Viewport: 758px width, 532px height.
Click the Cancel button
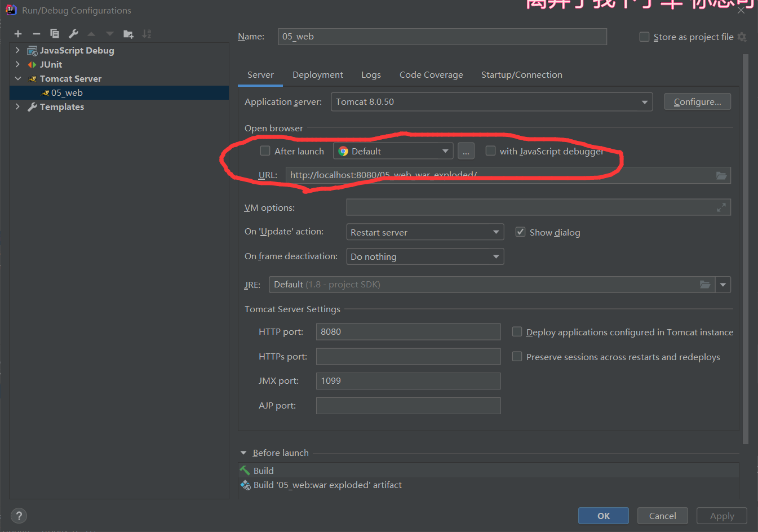[x=663, y=516]
